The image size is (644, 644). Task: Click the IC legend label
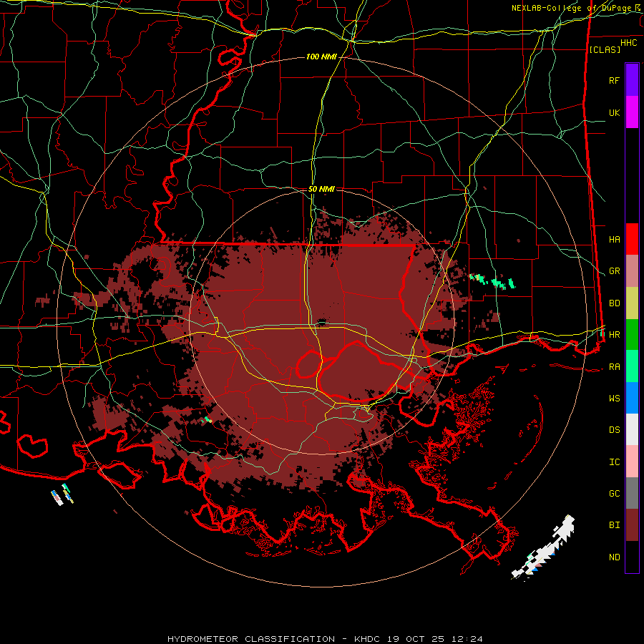point(614,462)
